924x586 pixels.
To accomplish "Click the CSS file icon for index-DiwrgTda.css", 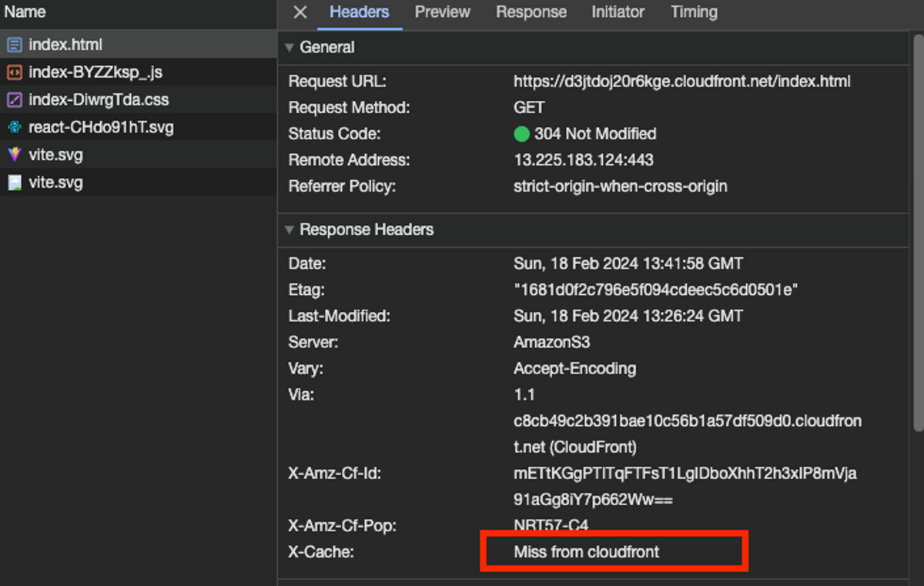I will pos(14,100).
